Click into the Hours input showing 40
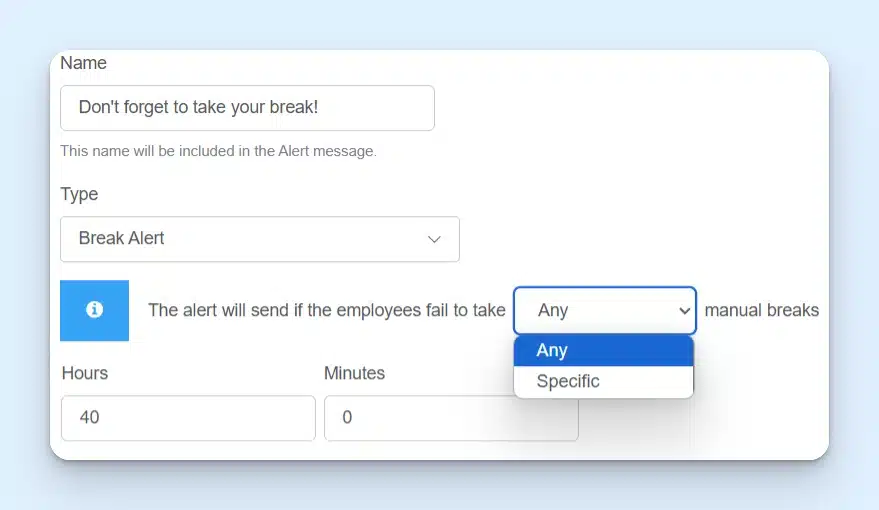The width and height of the screenshot is (879, 510). (x=188, y=418)
